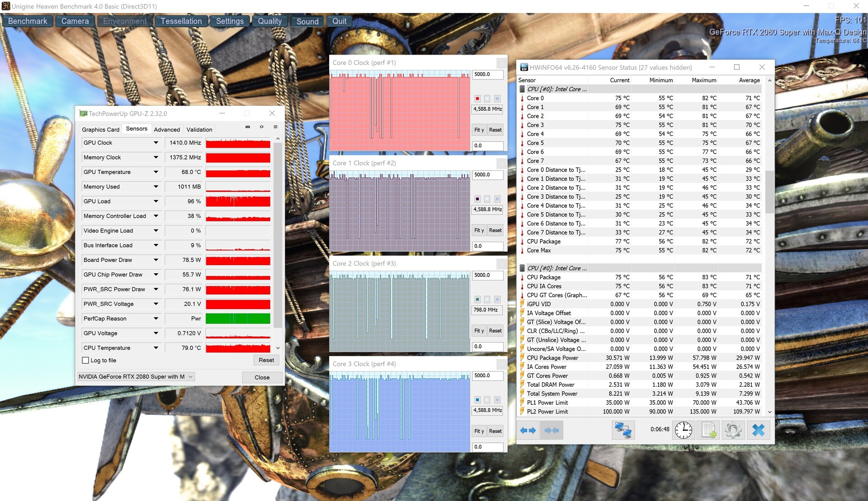Click the GPU-Z screenshot camera icon

tap(248, 127)
